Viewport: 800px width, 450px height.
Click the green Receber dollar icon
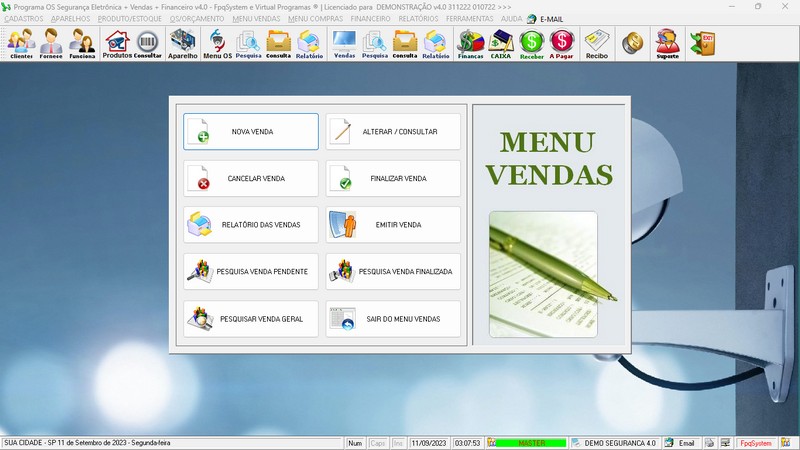(532, 44)
